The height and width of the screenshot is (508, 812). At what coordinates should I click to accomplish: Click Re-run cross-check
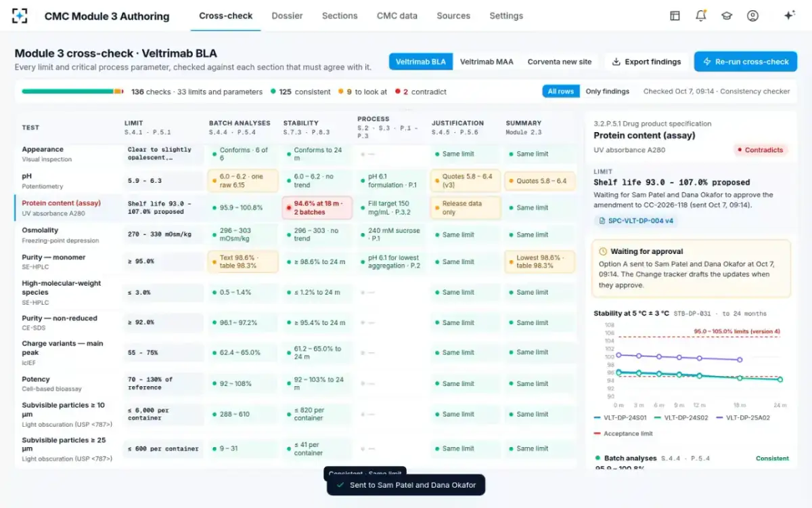point(746,62)
